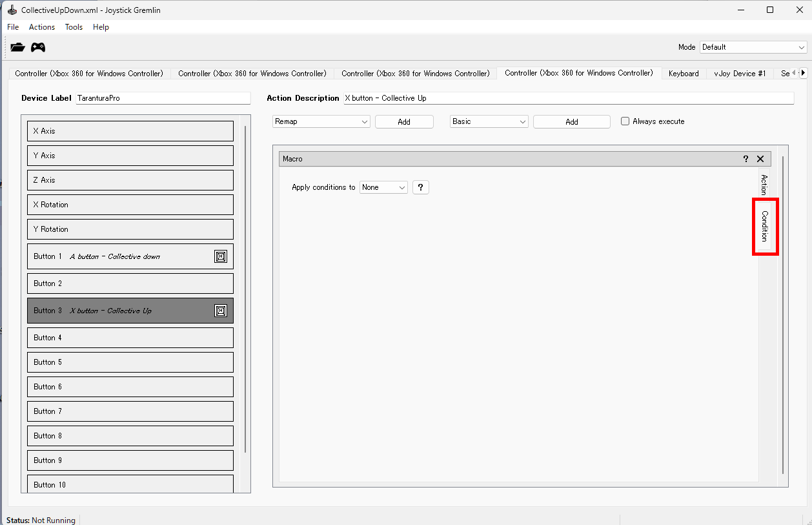The height and width of the screenshot is (525, 812).
Task: Click Add button next to Remap
Action: click(404, 121)
